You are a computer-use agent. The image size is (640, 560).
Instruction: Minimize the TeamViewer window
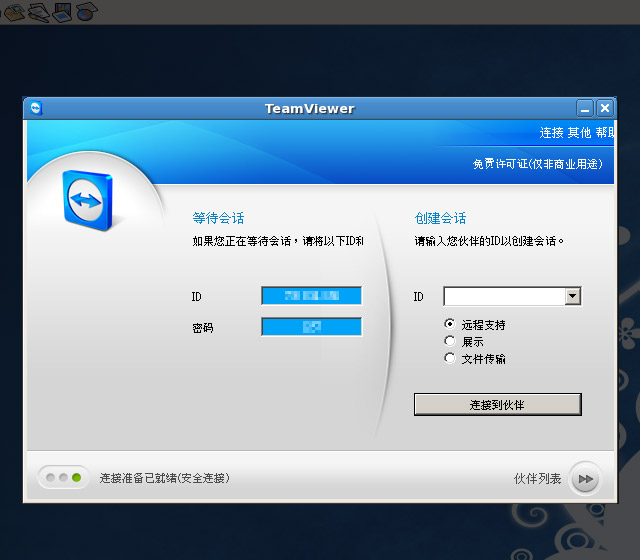(584, 109)
